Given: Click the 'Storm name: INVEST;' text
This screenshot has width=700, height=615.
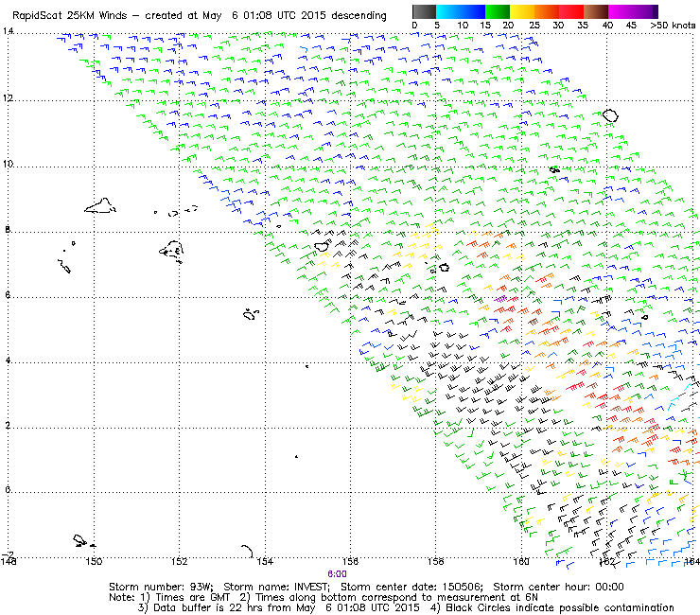Looking at the screenshot, I should [277, 587].
